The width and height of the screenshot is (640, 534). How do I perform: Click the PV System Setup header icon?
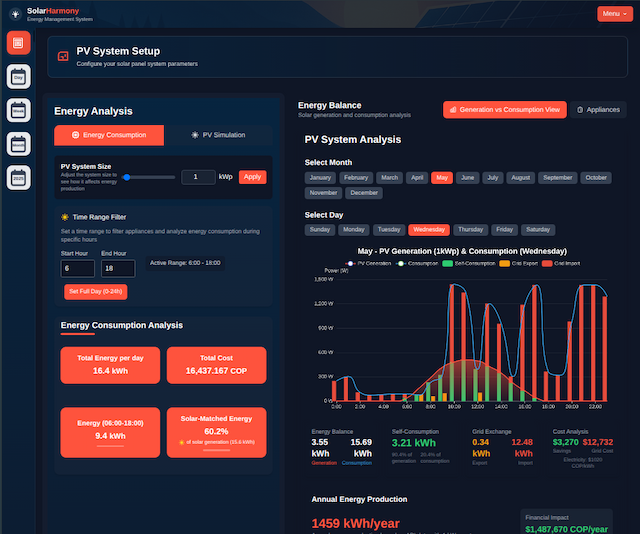[x=63, y=57]
